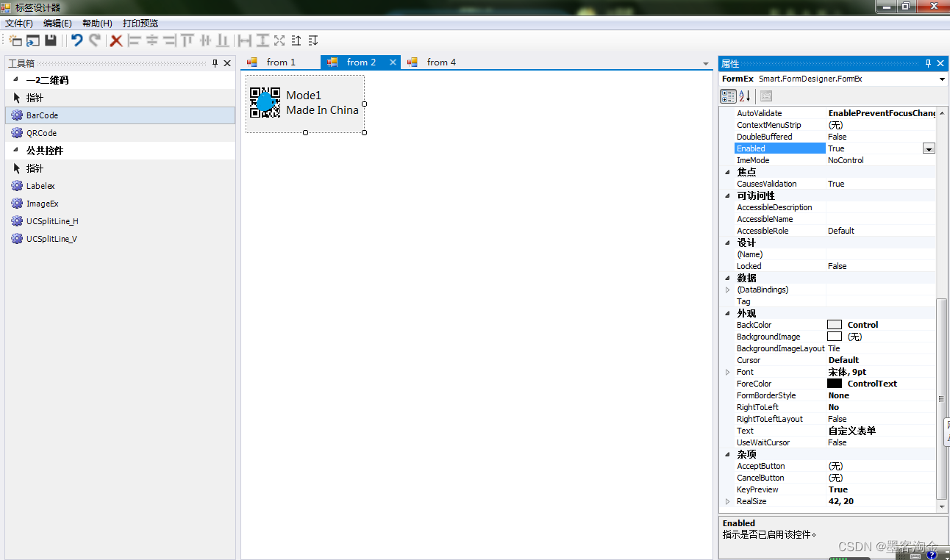Undo the last action
950x560 pixels.
(x=77, y=40)
